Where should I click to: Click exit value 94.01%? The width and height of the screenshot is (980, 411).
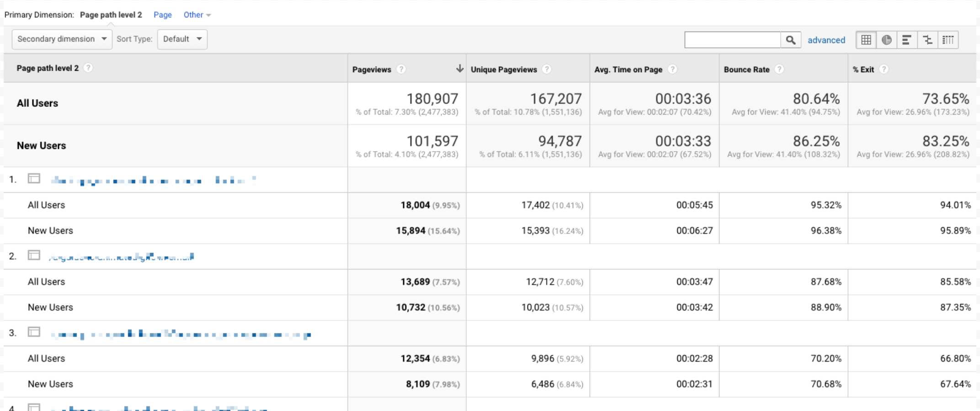click(x=955, y=205)
